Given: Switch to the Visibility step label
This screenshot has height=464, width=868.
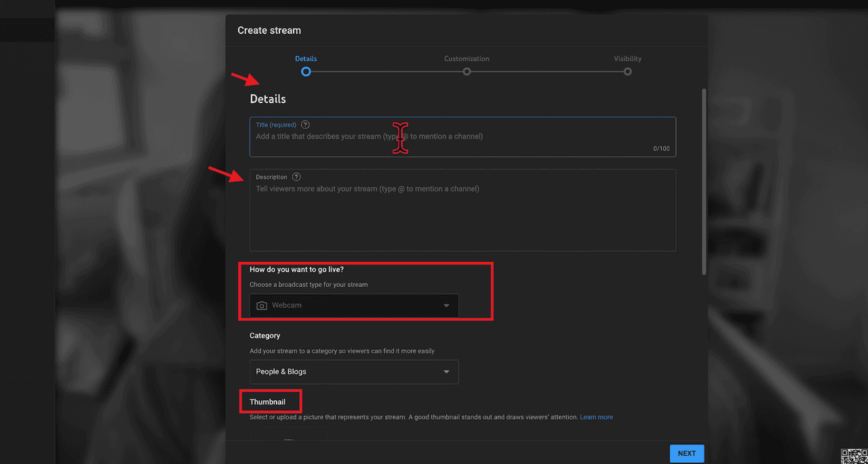Looking at the screenshot, I should click(627, 59).
